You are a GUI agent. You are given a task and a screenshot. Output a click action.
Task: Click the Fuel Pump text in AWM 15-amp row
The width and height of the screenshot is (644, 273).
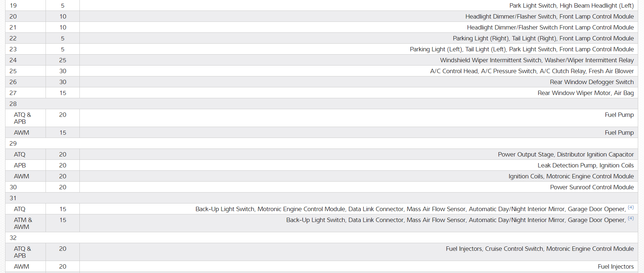(619, 132)
